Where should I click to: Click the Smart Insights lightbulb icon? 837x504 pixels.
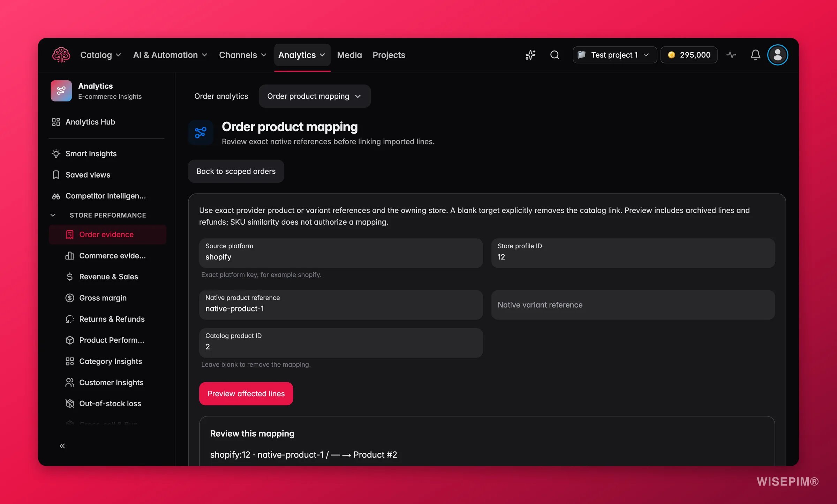(x=56, y=153)
